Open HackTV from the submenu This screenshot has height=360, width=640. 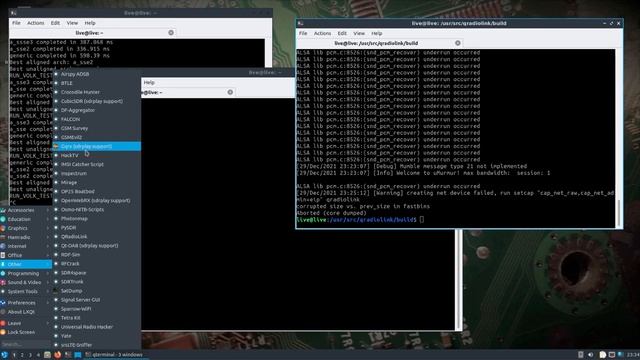(96, 155)
